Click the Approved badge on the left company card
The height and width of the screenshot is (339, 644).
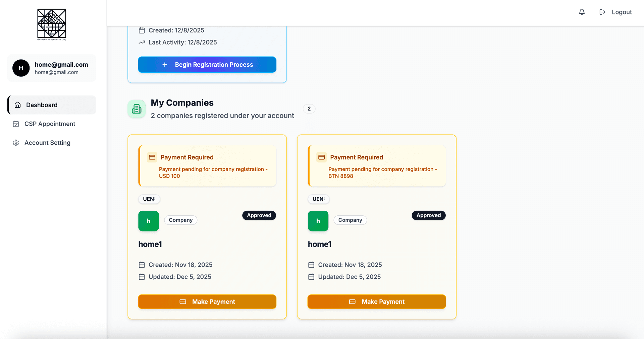(x=259, y=215)
